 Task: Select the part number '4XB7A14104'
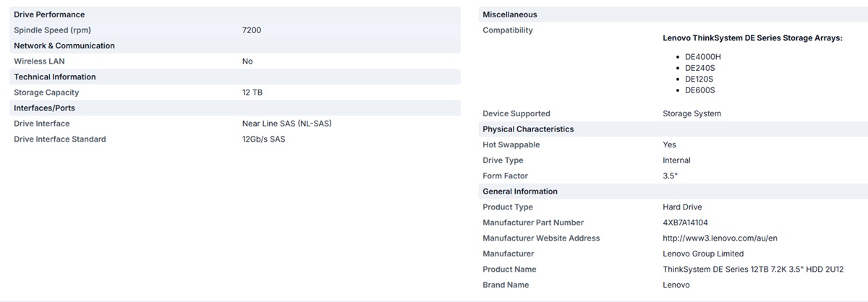(686, 223)
